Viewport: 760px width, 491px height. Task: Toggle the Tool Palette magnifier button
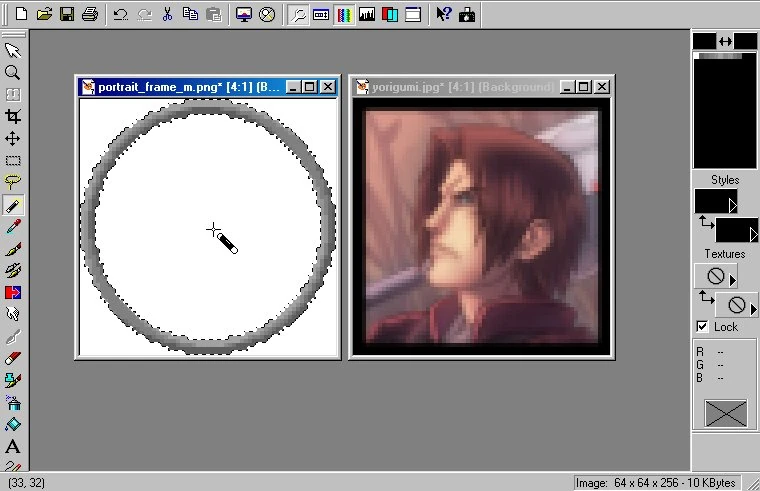point(298,15)
